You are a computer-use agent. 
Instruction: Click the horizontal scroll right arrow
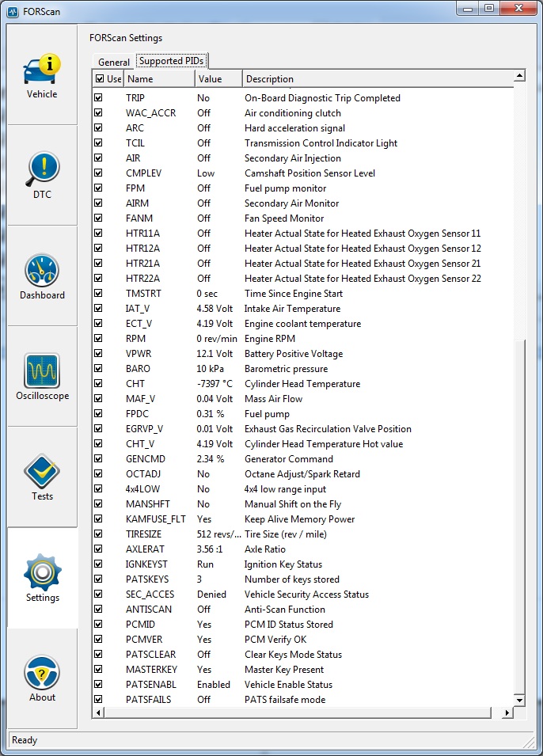pos(507,712)
